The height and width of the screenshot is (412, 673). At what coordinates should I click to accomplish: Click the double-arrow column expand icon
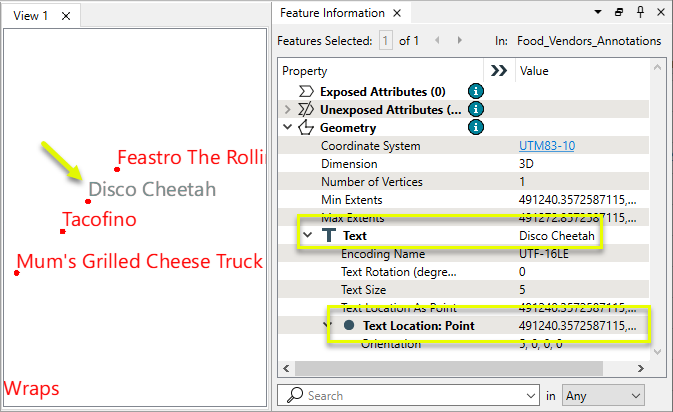(497, 71)
